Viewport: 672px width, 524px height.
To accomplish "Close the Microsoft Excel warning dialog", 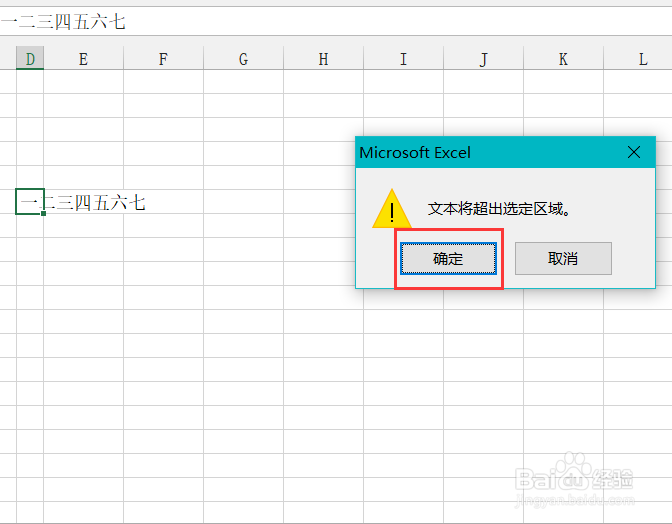I will [x=634, y=152].
